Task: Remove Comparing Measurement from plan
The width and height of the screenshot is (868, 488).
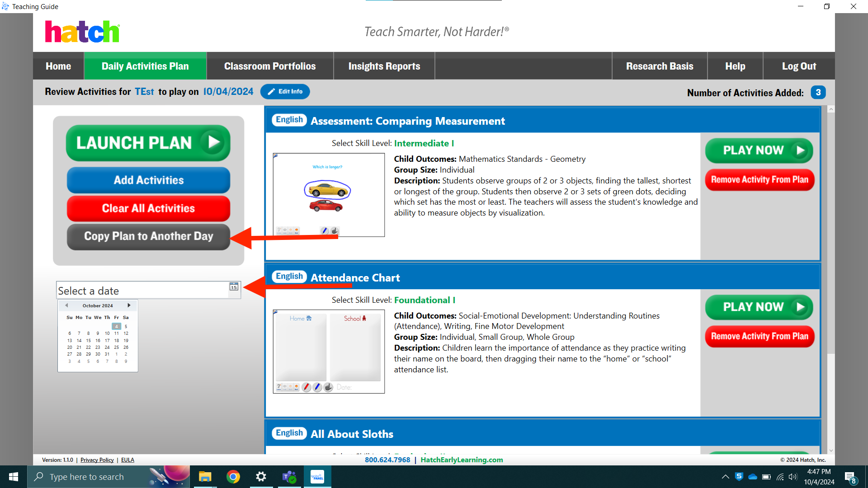Action: pyautogui.click(x=759, y=180)
